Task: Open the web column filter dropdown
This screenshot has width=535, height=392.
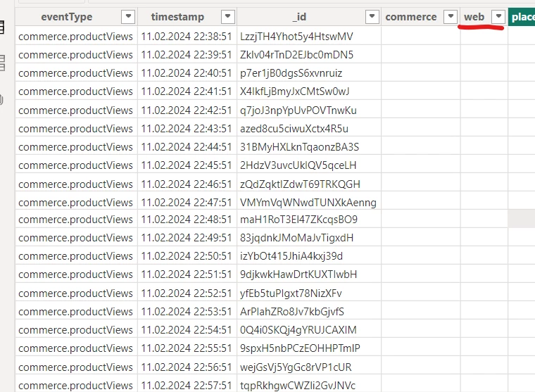Action: pos(498,16)
